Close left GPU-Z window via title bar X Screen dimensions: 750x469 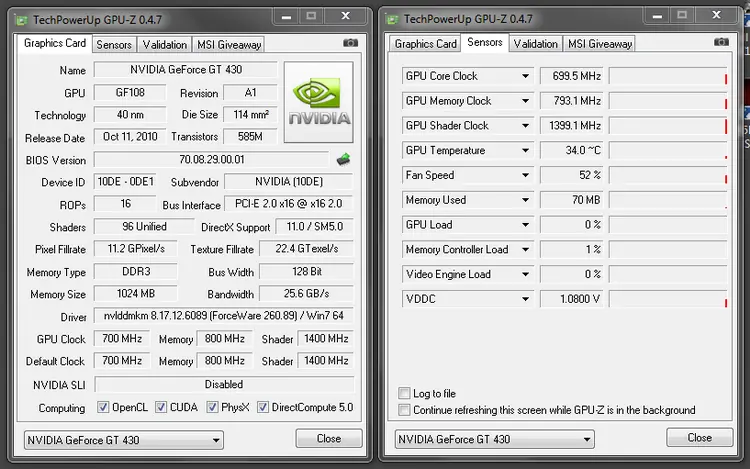(x=345, y=16)
